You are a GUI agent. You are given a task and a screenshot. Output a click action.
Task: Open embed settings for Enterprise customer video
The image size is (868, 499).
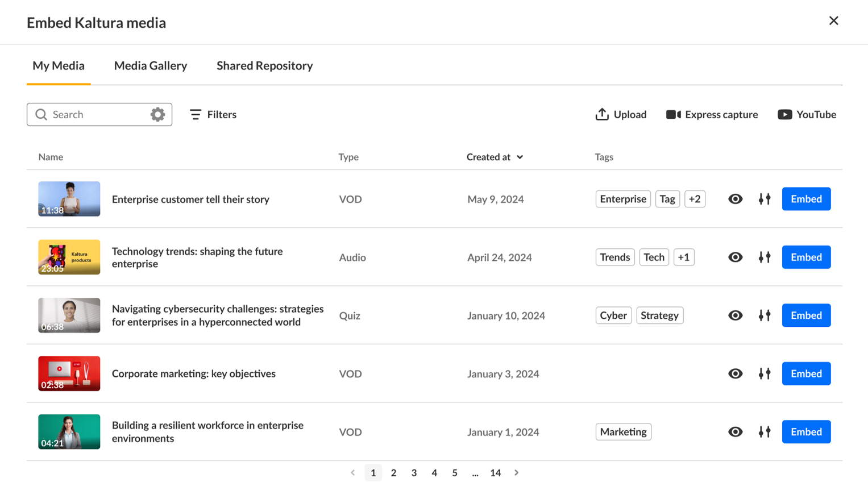(x=765, y=199)
